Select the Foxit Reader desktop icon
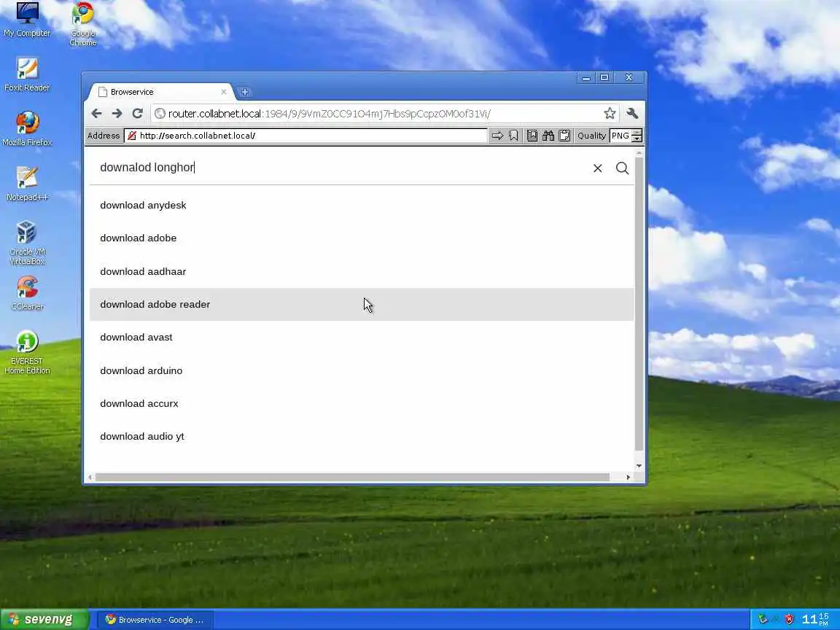The height and width of the screenshot is (630, 840). click(27, 74)
